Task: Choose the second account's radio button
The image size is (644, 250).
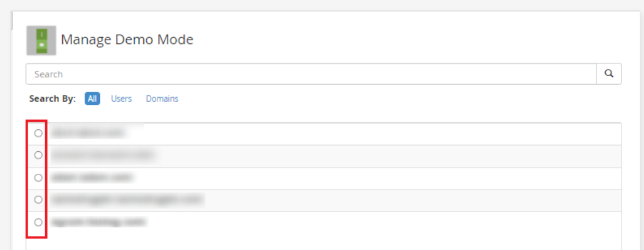Action: 38,155
